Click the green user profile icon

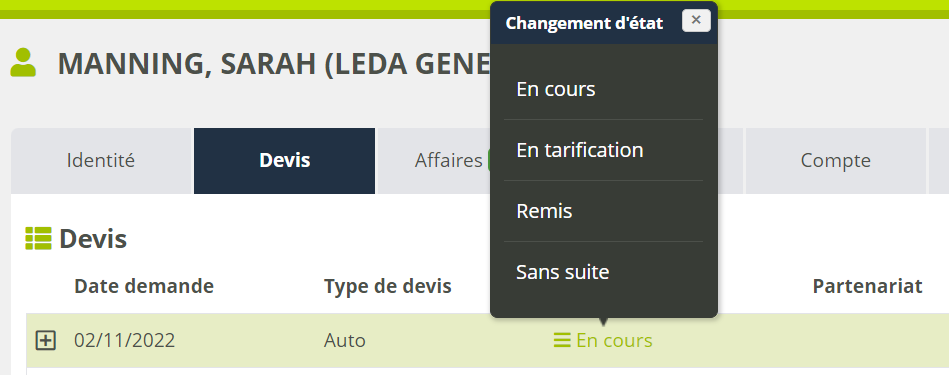tap(23, 63)
